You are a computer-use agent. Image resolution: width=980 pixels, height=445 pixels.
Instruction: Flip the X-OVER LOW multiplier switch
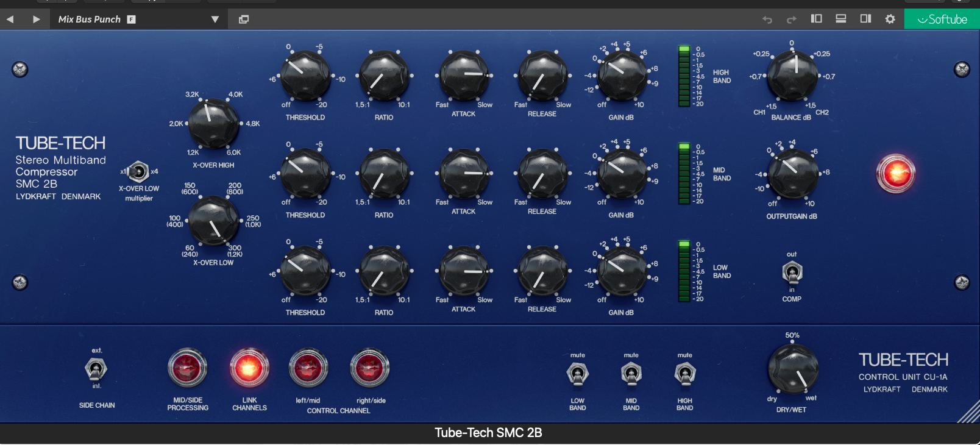(x=139, y=172)
